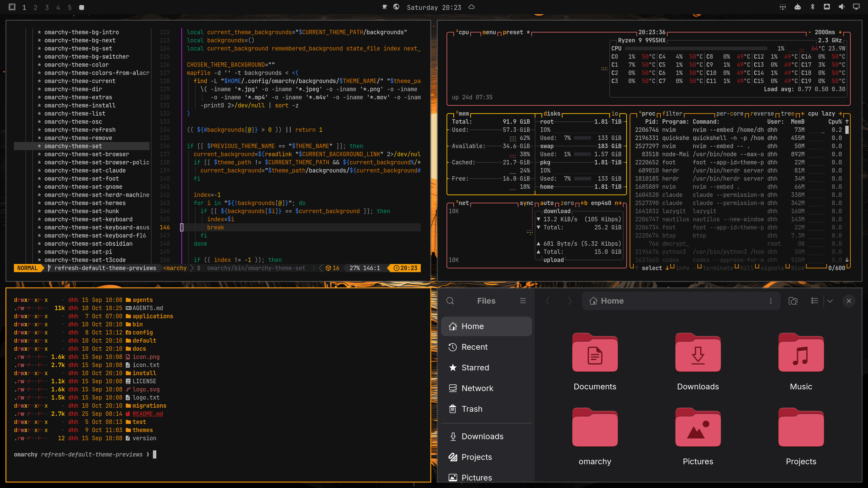Open the Music folder
Screen dimensions: 868x488
(801, 352)
